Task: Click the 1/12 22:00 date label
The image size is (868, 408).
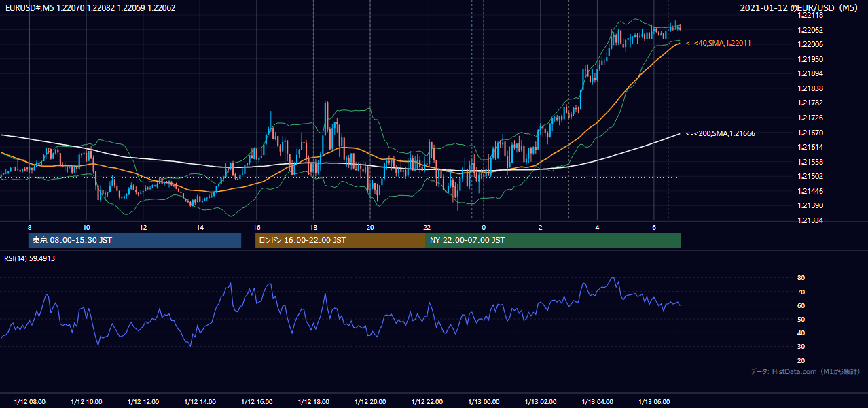Action: click(x=427, y=402)
